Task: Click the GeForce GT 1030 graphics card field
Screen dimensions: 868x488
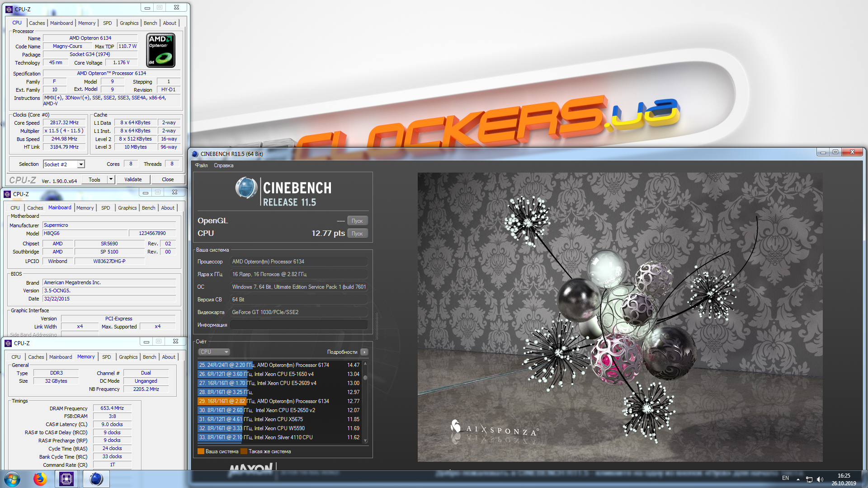Action: (x=299, y=312)
